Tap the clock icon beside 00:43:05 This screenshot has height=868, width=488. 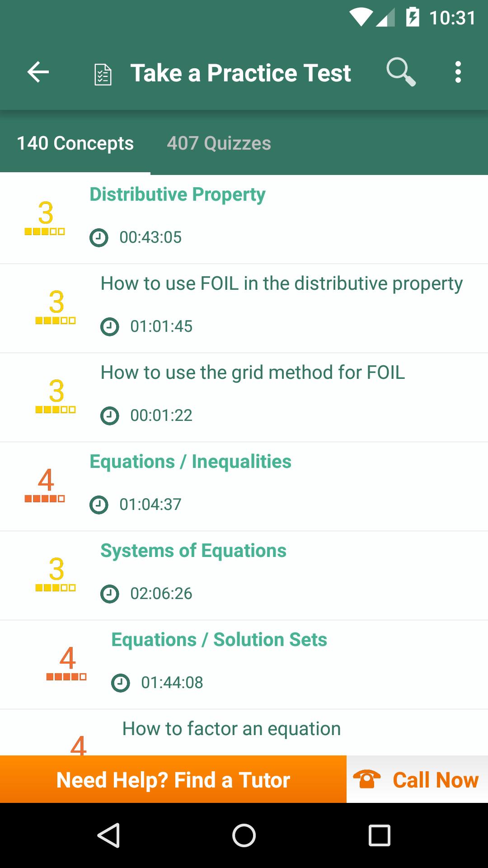pyautogui.click(x=99, y=237)
